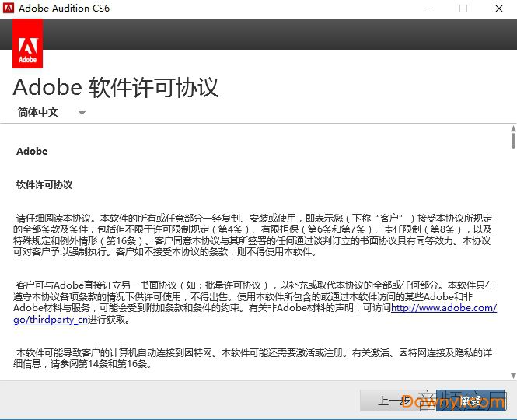This screenshot has width=517, height=420.
Task: Click the Adobe Audition title bar icon
Action: 9,8
